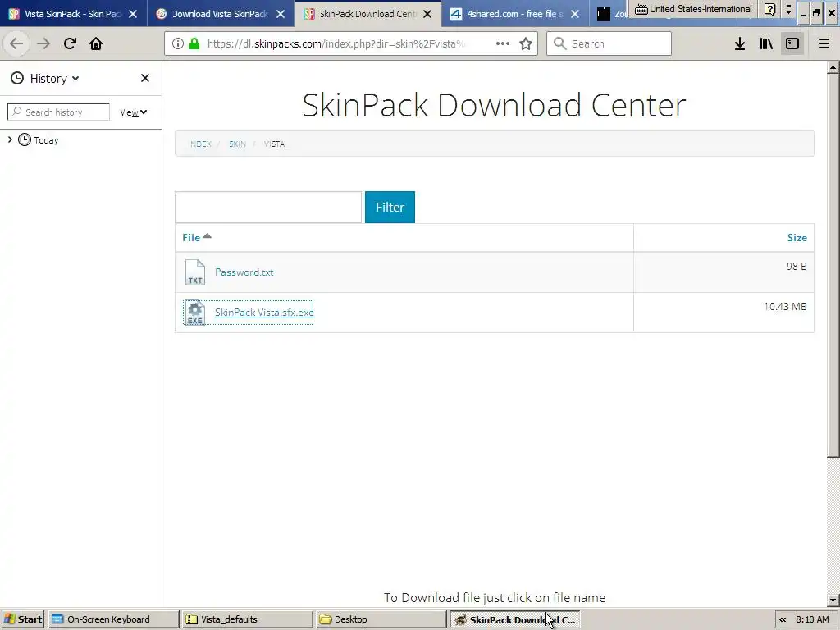840x630 pixels.
Task: Click the VISTA breadcrumb
Action: (274, 144)
